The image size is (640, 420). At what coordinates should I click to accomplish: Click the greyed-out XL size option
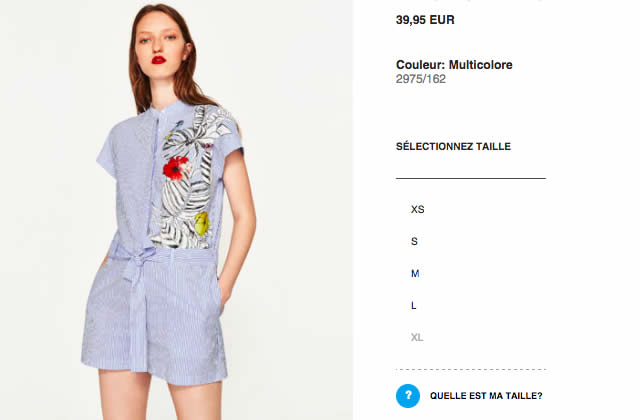tap(417, 338)
